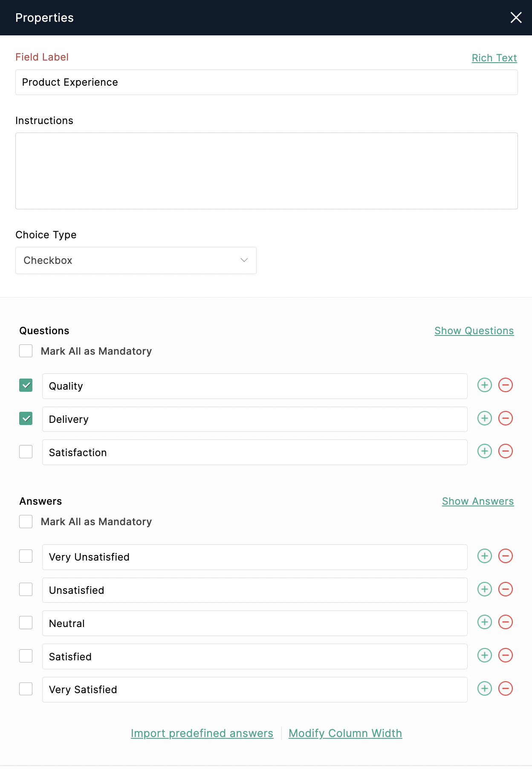Tick Mark All as Mandatory for Answers
The width and height of the screenshot is (532, 769).
[x=26, y=522]
